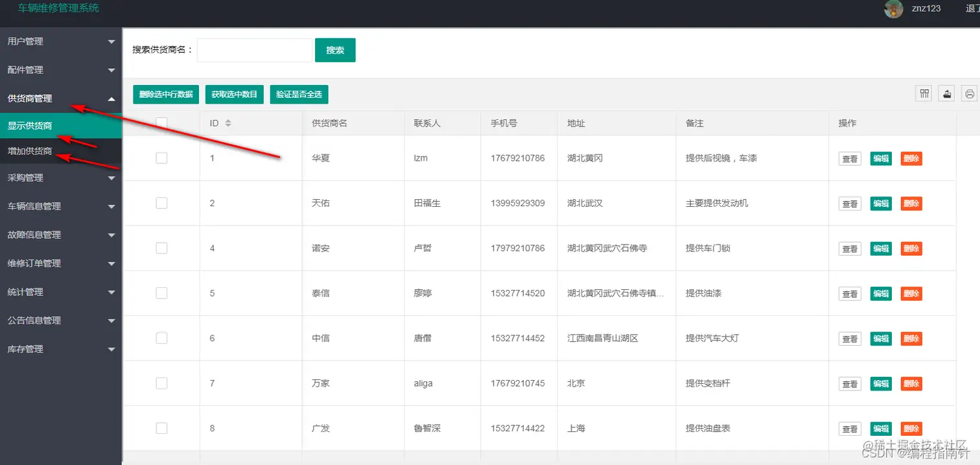The height and width of the screenshot is (465, 980).
Task: Expand the 库存管理 menu
Action: point(61,349)
